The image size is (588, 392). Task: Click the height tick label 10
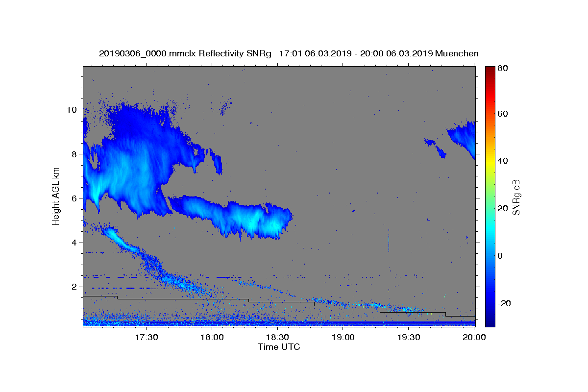click(72, 110)
